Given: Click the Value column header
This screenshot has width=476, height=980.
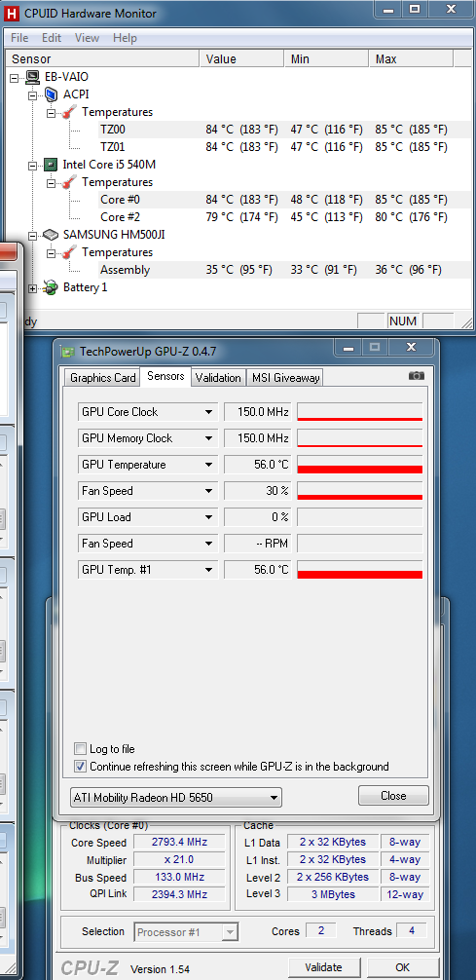Looking at the screenshot, I should click(x=242, y=58).
